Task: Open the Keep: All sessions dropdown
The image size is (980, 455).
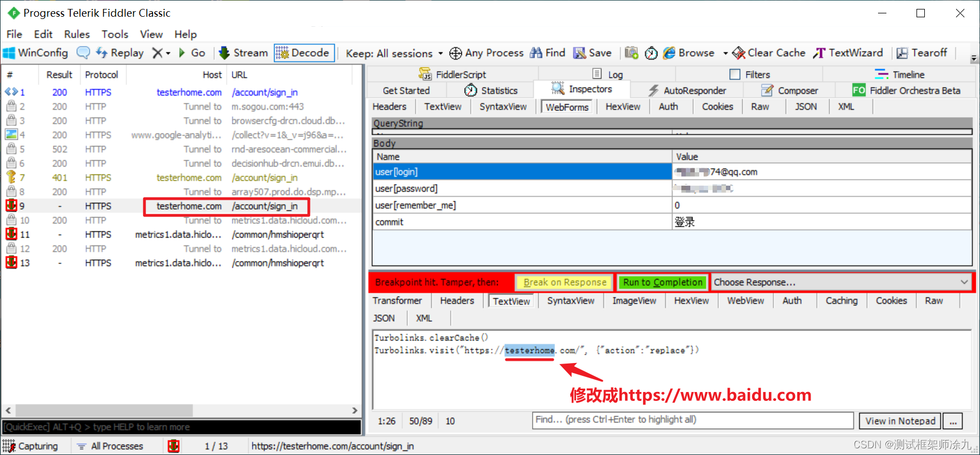Action: pyautogui.click(x=394, y=54)
